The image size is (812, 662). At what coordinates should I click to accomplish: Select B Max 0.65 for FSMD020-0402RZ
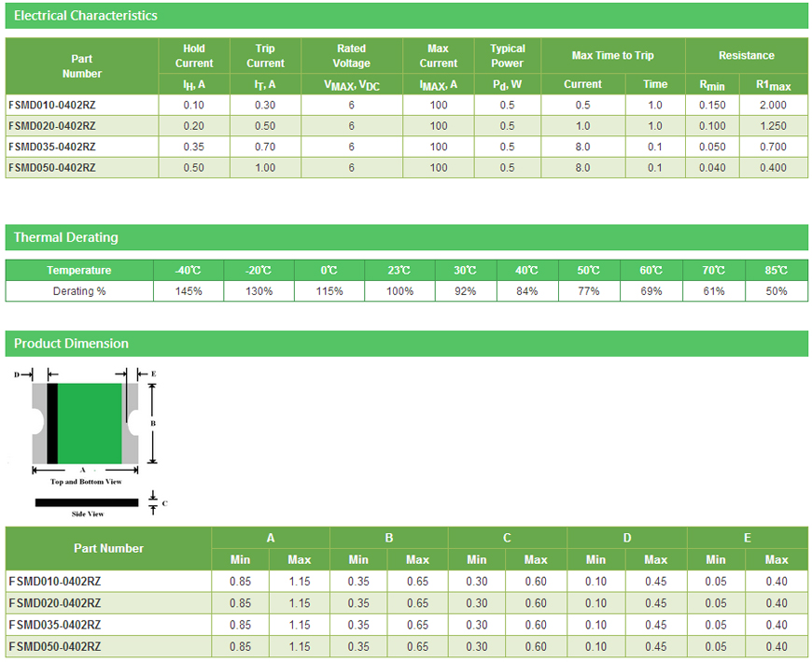(417, 603)
